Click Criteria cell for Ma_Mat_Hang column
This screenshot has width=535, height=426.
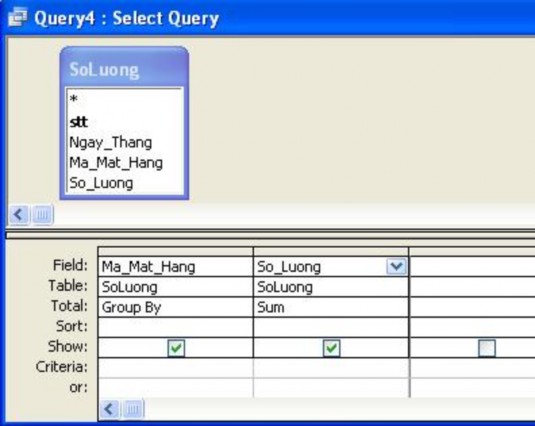tap(175, 368)
